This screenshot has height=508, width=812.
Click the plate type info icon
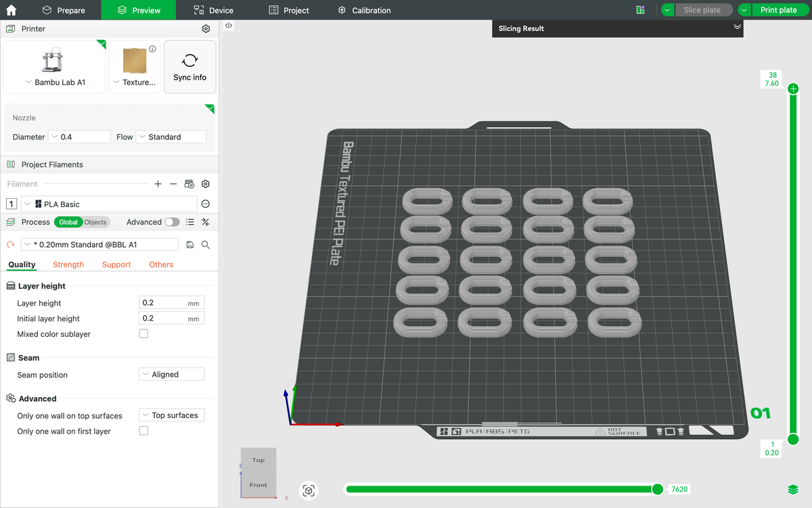pos(152,49)
